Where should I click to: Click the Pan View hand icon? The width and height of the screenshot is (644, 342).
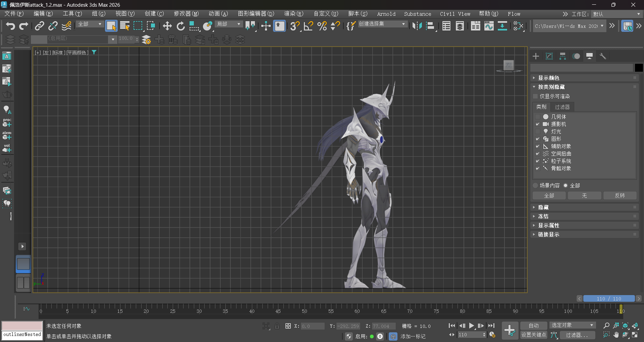click(x=616, y=335)
